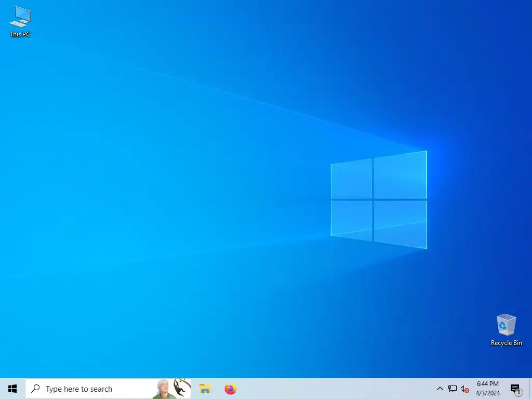Open the network status tray icon

(453, 389)
